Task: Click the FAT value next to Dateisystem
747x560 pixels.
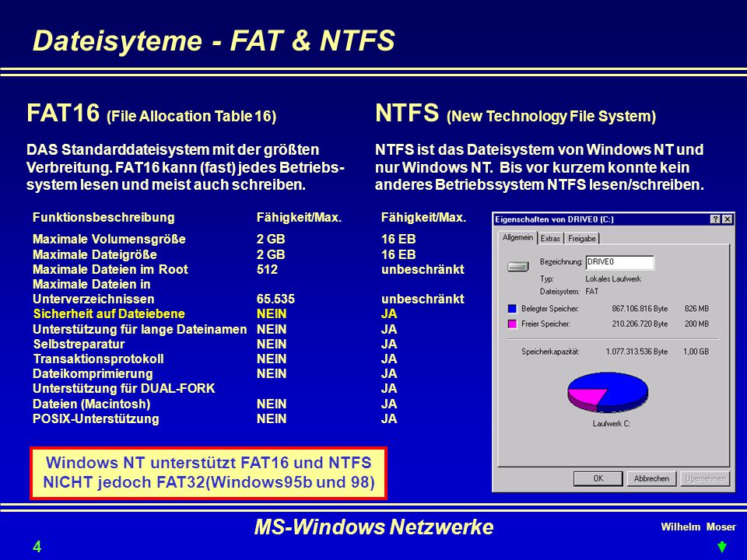Action: point(591,292)
